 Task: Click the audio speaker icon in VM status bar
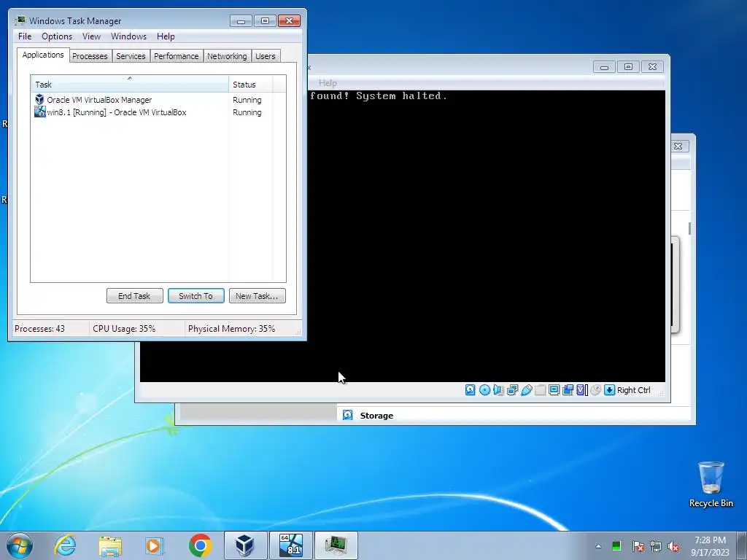click(x=498, y=390)
